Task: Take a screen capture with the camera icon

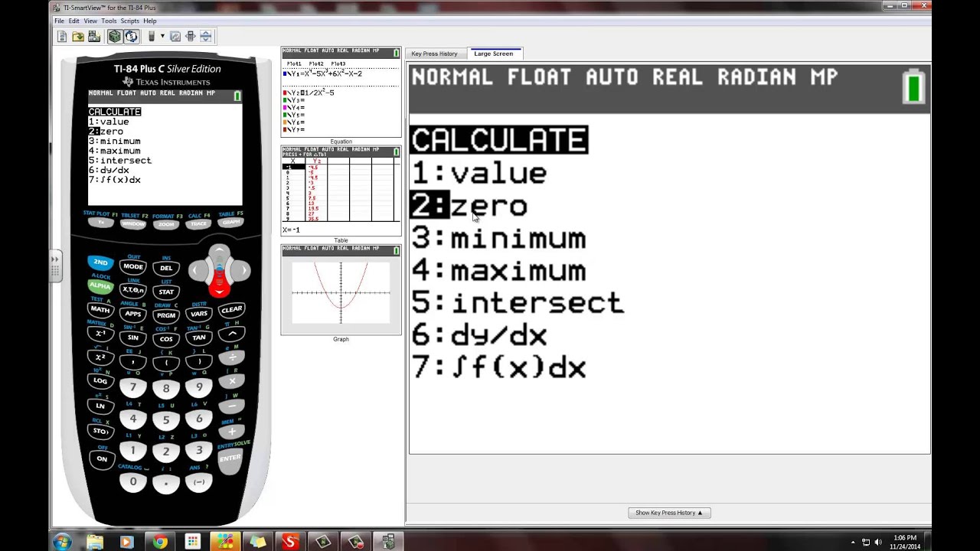Action: [x=94, y=36]
